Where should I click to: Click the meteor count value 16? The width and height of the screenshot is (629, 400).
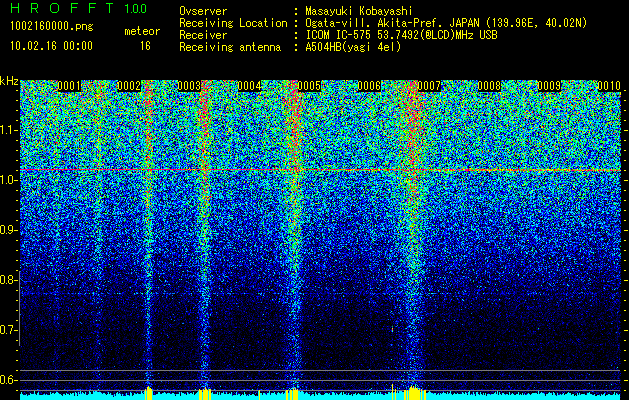pos(145,46)
